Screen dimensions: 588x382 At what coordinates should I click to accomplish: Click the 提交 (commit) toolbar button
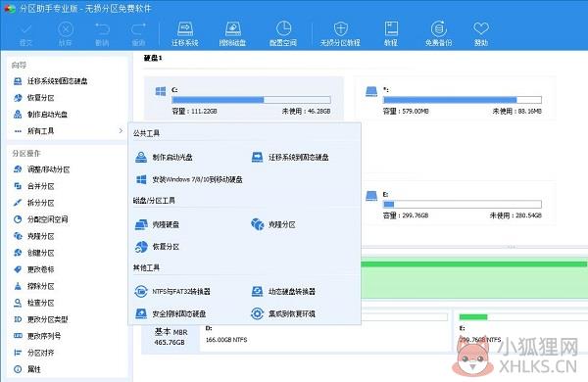click(25, 34)
